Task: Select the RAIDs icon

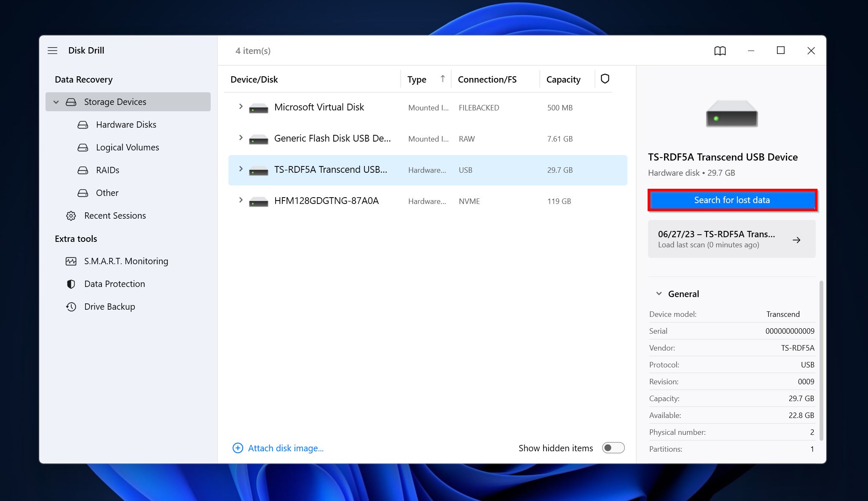Action: point(83,170)
